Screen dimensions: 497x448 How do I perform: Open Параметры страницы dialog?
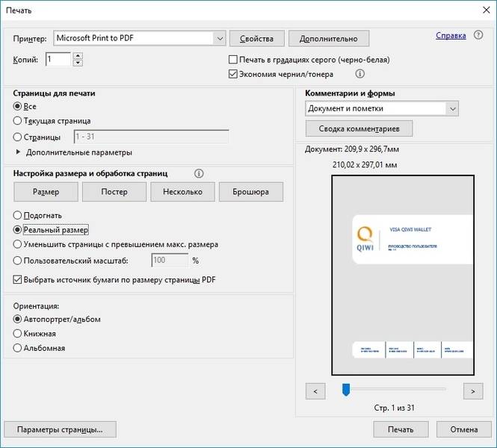click(x=61, y=429)
